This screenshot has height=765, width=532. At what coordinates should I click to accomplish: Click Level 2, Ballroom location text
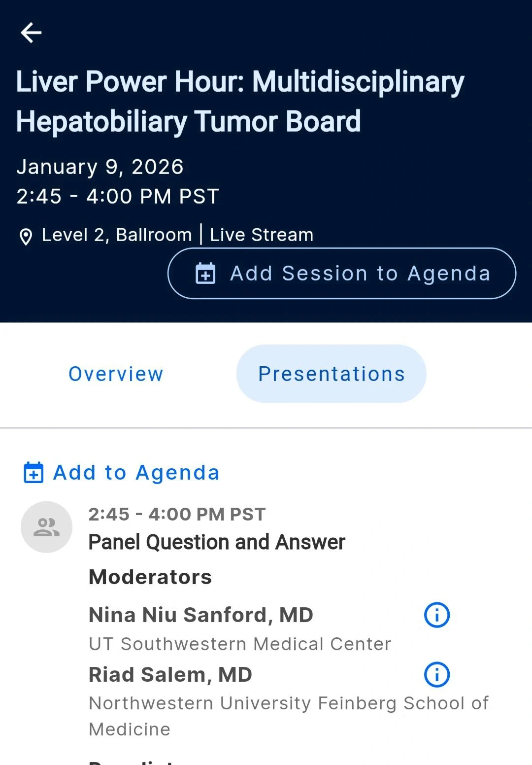click(117, 235)
